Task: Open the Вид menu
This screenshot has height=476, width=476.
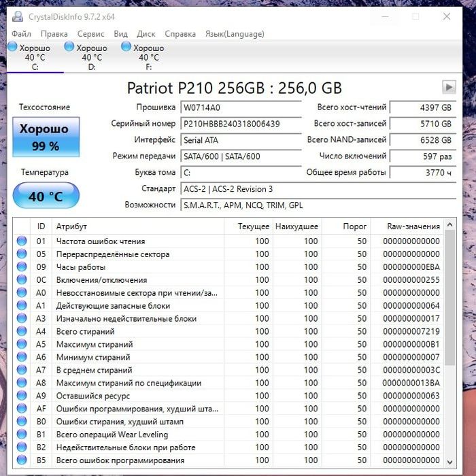Action: 120,34
